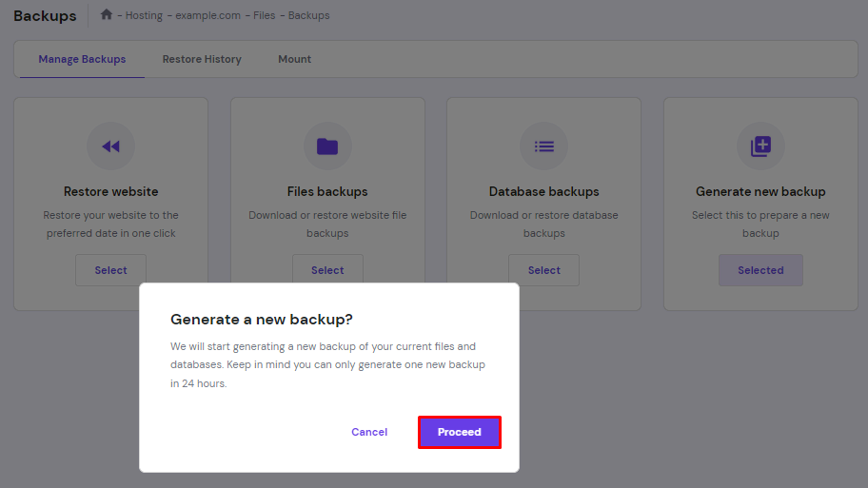The width and height of the screenshot is (868, 488).
Task: Cancel the new backup dialog
Action: (x=369, y=432)
